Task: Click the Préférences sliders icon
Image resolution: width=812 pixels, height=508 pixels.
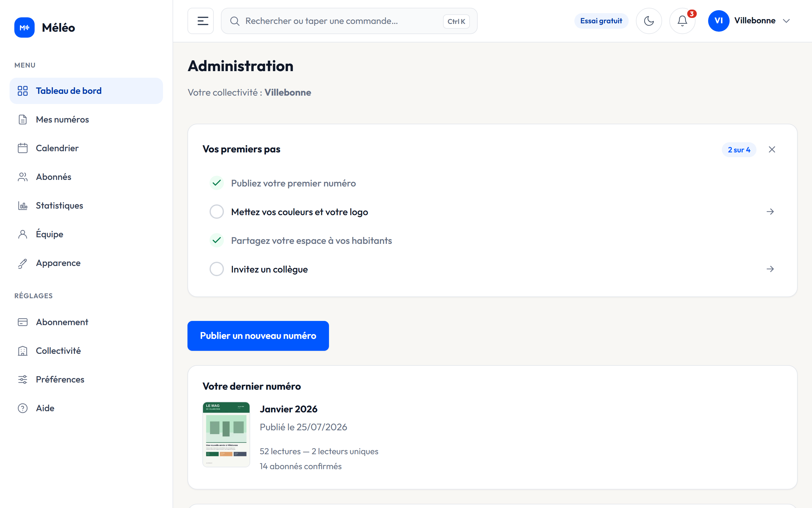Action: [x=22, y=380]
